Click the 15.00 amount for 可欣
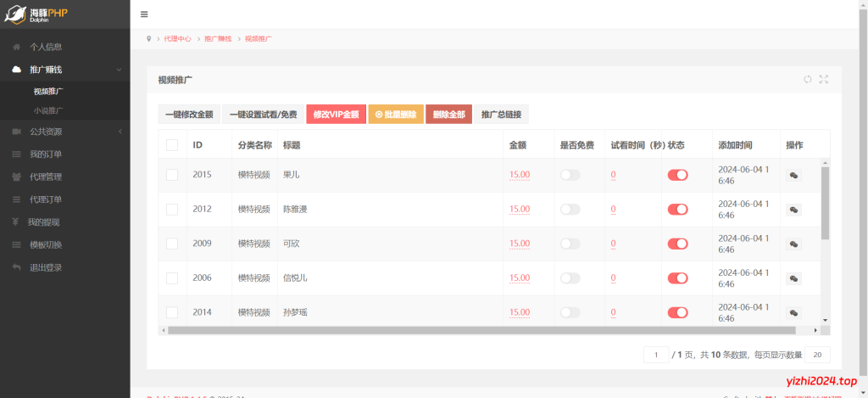Viewport: 868px width, 398px height. pos(520,244)
